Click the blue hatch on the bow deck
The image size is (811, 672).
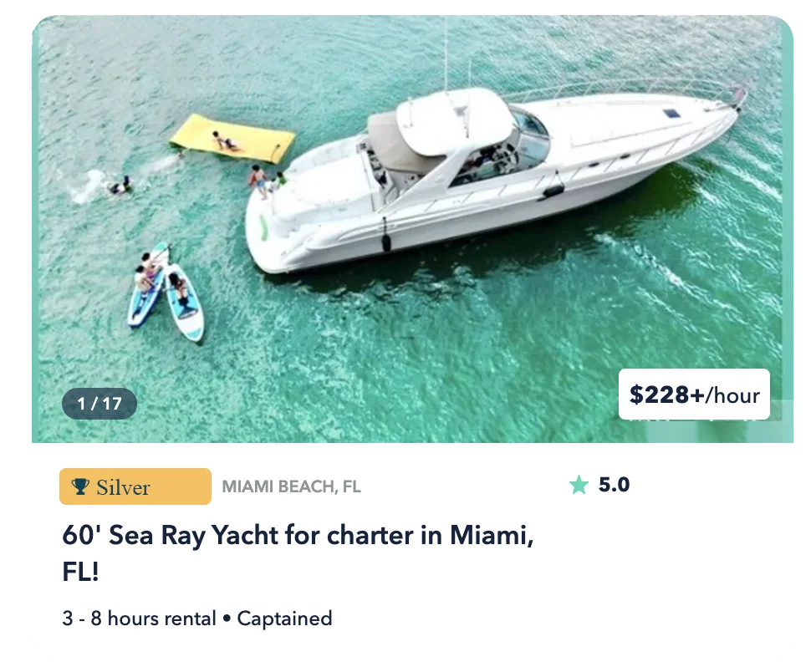pos(671,113)
